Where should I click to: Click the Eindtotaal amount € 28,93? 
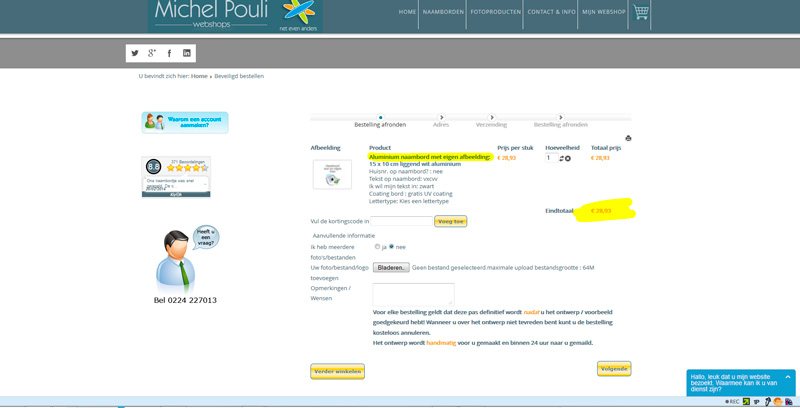(x=601, y=211)
